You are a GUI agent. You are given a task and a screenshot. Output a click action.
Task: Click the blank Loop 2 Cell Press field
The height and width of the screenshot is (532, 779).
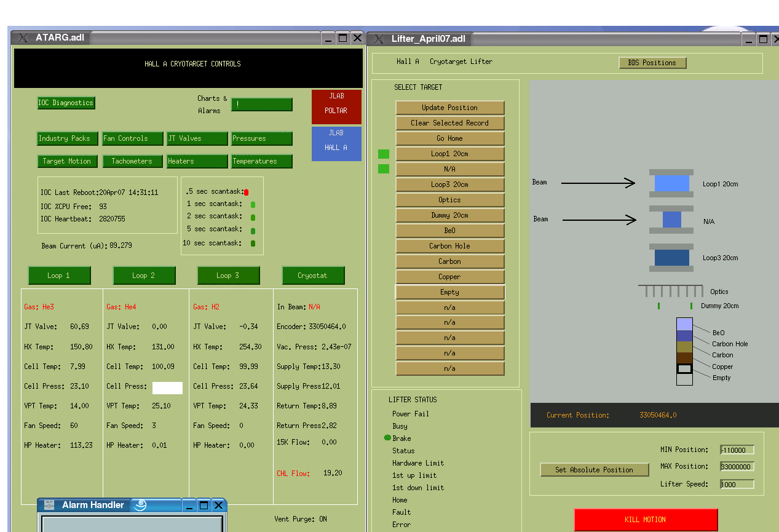[x=167, y=387]
